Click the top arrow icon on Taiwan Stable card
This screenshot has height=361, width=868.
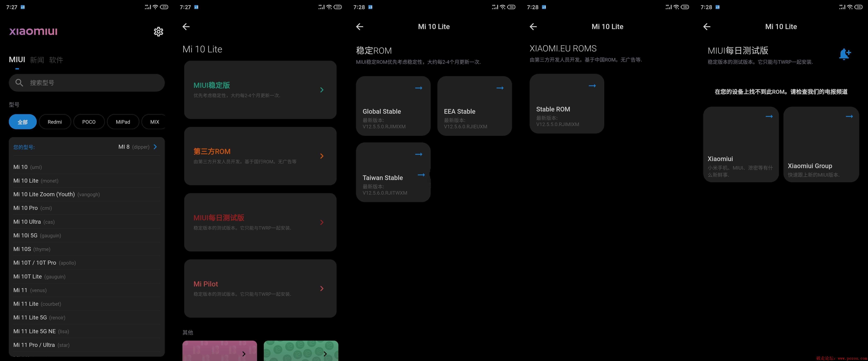[x=419, y=154]
